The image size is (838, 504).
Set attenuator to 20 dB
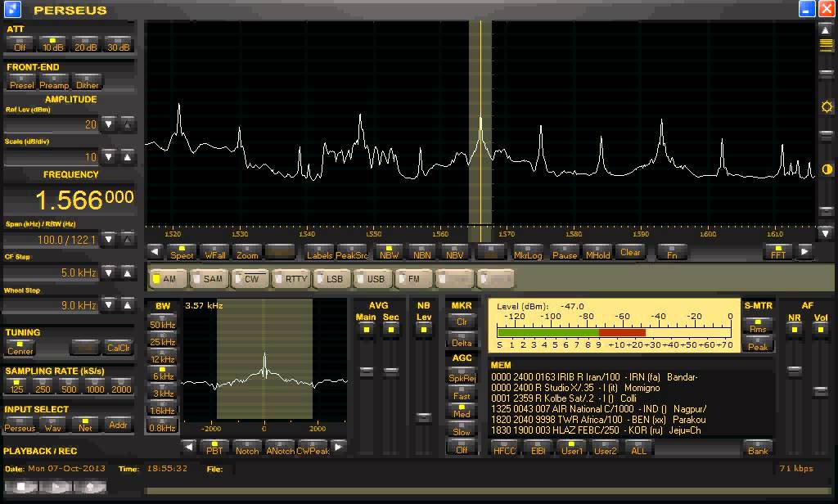click(85, 44)
